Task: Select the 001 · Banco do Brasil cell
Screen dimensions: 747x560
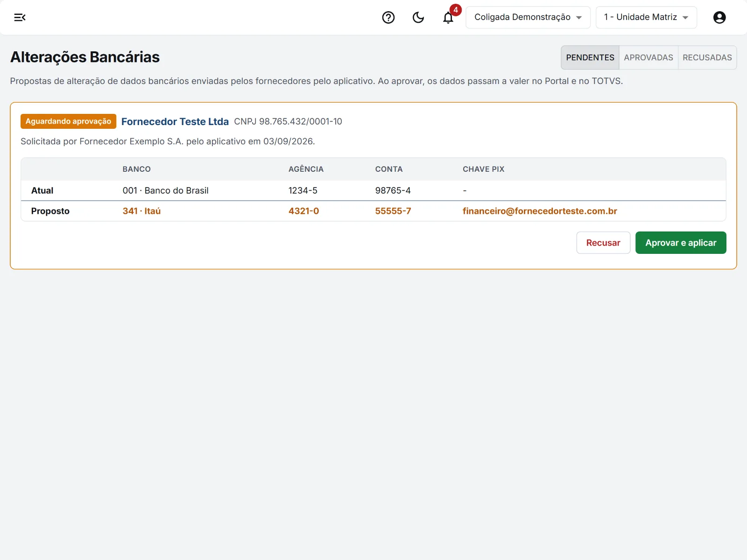Action: coord(166,190)
